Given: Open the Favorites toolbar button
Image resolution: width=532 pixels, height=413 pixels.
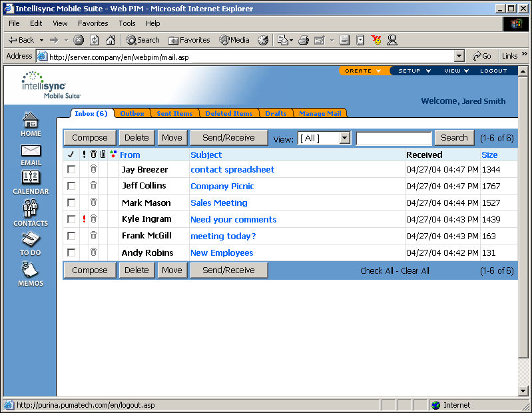Looking at the screenshot, I should (x=189, y=40).
